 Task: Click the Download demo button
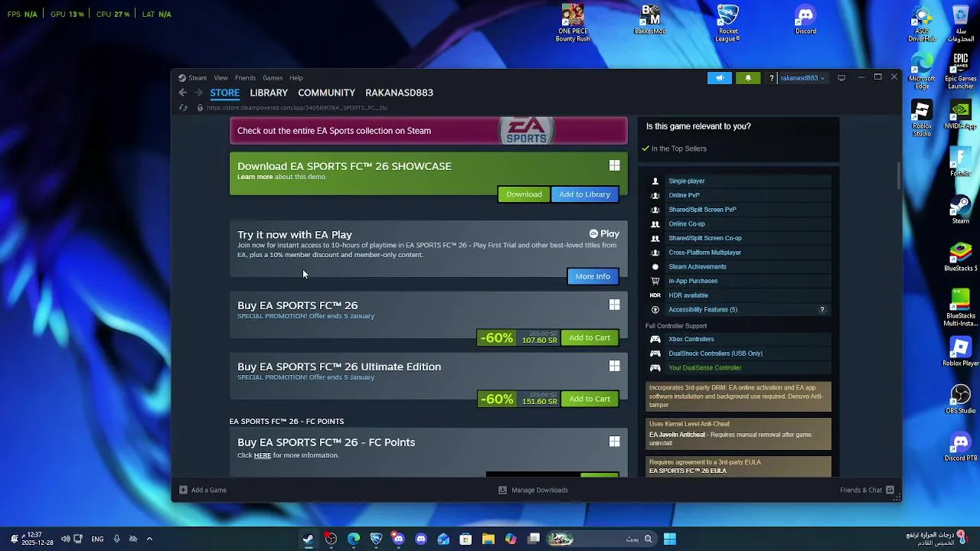(x=524, y=194)
